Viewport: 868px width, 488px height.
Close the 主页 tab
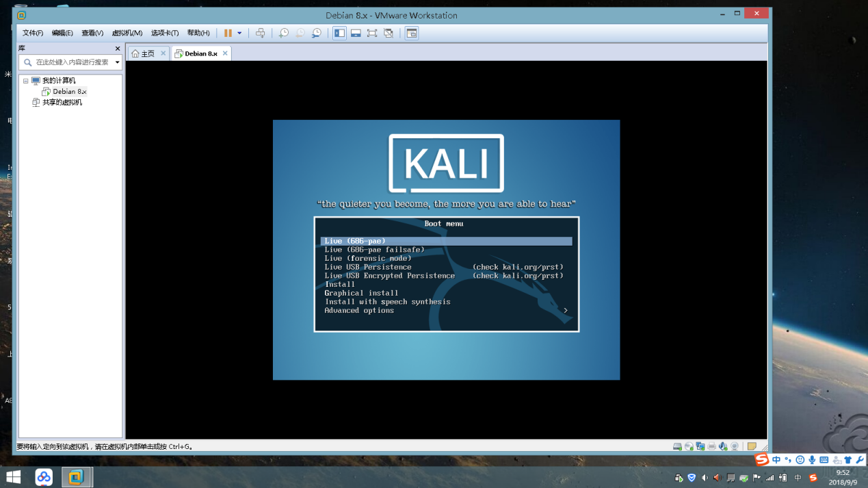point(163,53)
